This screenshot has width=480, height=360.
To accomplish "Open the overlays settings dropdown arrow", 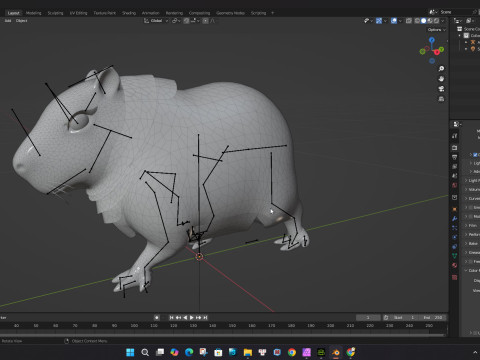I will coord(400,21).
